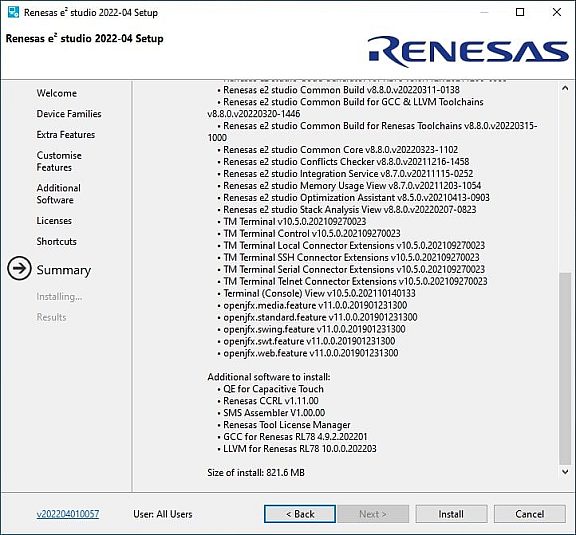Click 'TM Terminal Telnet Connector Extensions' entry
Screen dimensions: 576x535
(355, 281)
